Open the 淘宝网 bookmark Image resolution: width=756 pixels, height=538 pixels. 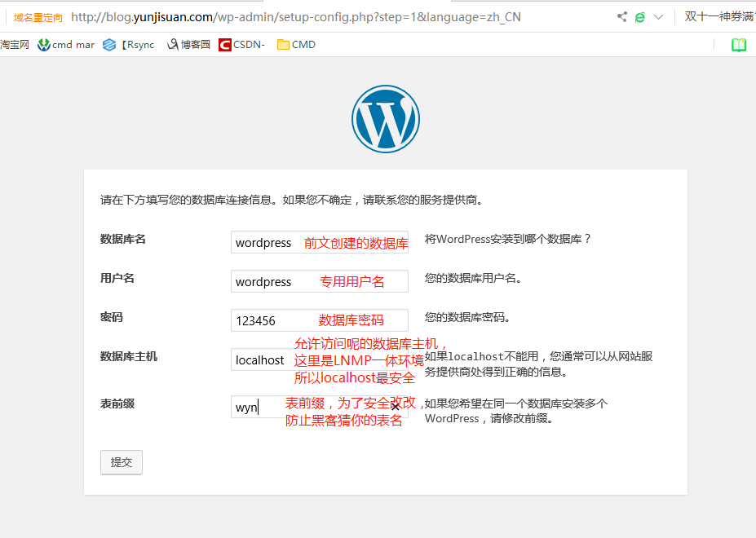click(x=15, y=45)
